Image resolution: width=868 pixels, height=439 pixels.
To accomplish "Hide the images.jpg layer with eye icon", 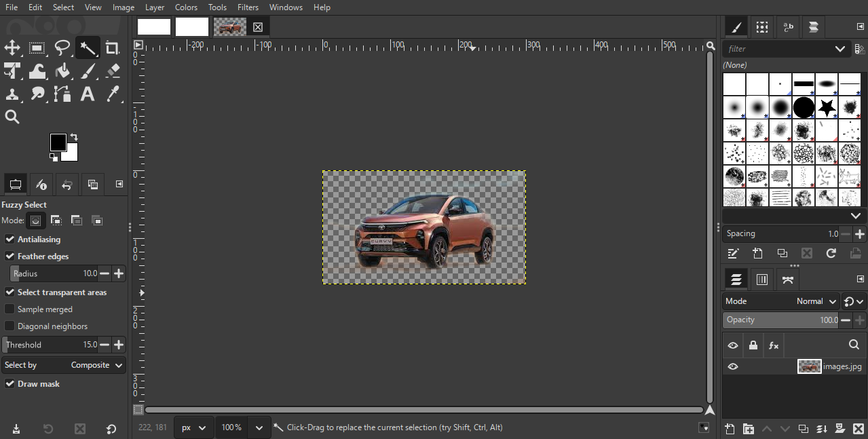I will (733, 366).
